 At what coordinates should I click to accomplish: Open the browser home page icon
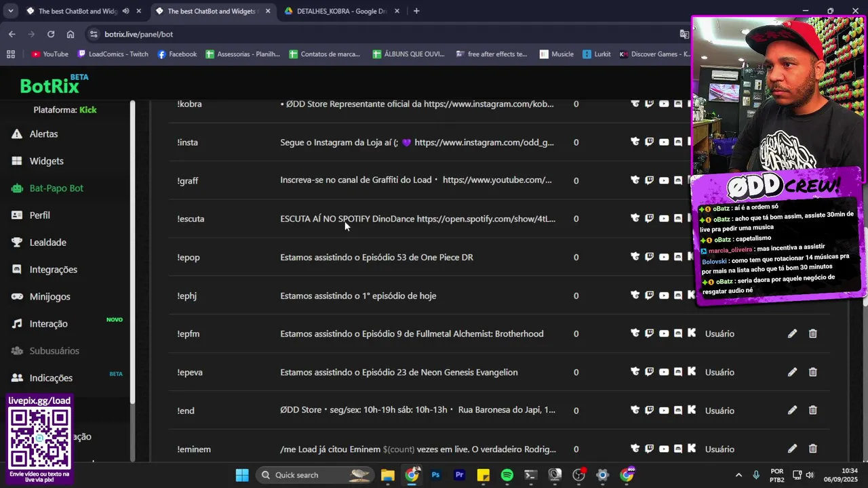point(71,34)
